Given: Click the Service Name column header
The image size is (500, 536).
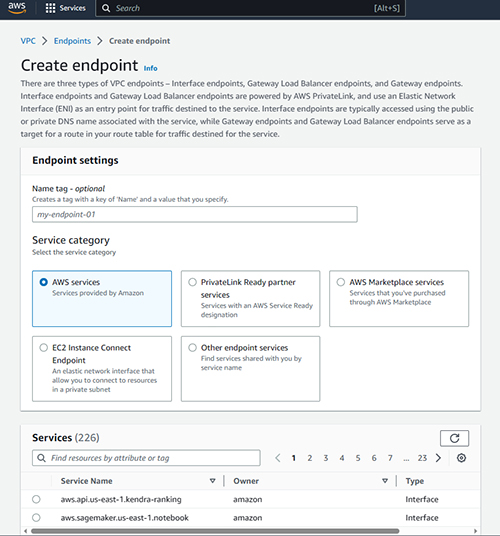Looking at the screenshot, I should (86, 481).
